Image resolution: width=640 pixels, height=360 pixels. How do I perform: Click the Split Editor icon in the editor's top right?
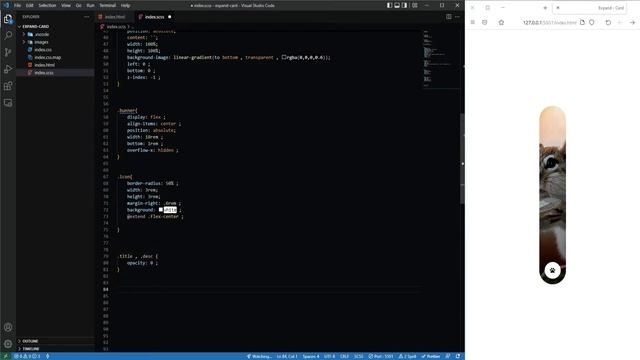coord(449,17)
